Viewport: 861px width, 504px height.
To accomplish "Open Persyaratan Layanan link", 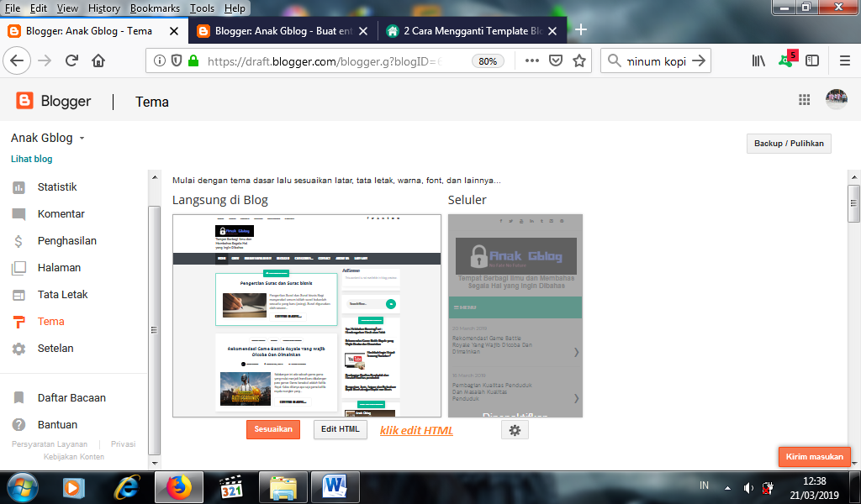I will (50, 444).
